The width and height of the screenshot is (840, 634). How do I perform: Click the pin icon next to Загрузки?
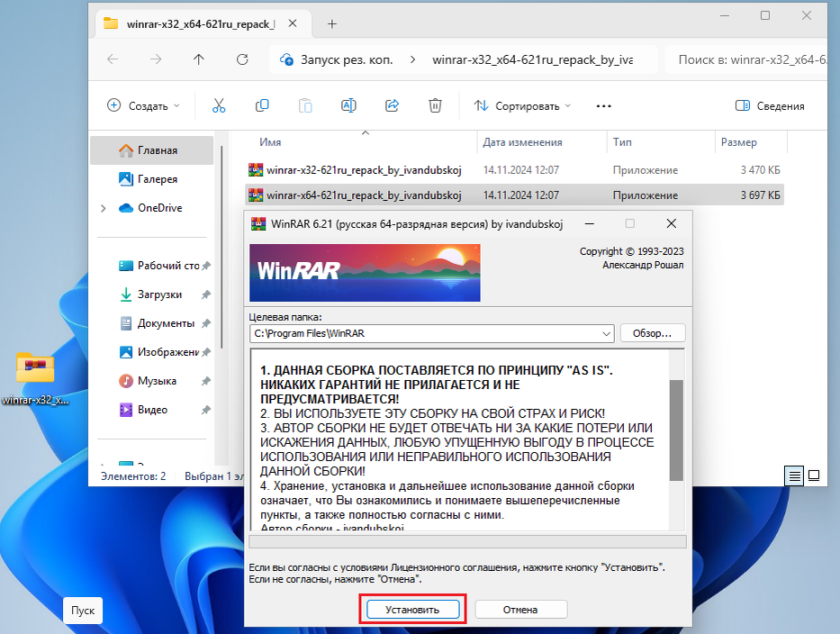point(206,294)
